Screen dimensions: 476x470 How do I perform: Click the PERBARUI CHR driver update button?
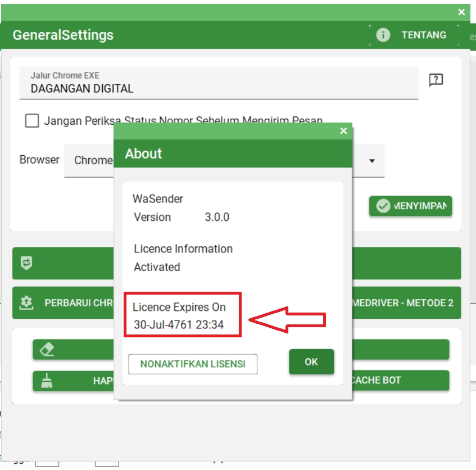63,302
